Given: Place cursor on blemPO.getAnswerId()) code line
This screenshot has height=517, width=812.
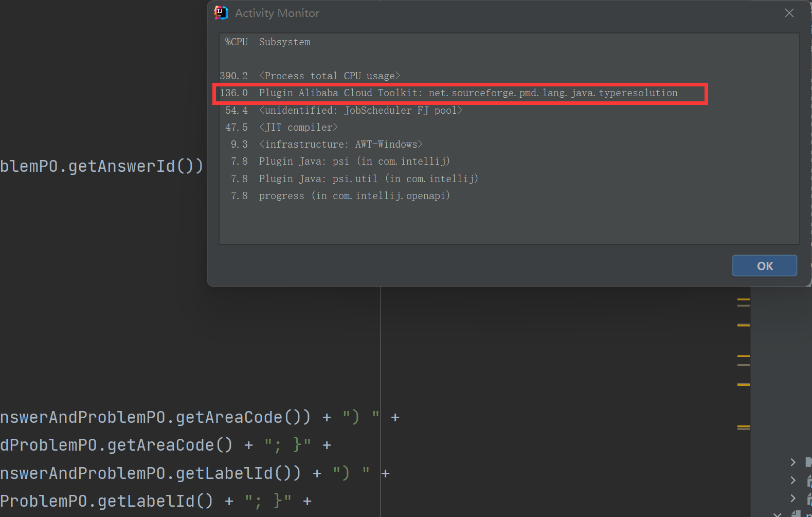Looking at the screenshot, I should tap(102, 166).
